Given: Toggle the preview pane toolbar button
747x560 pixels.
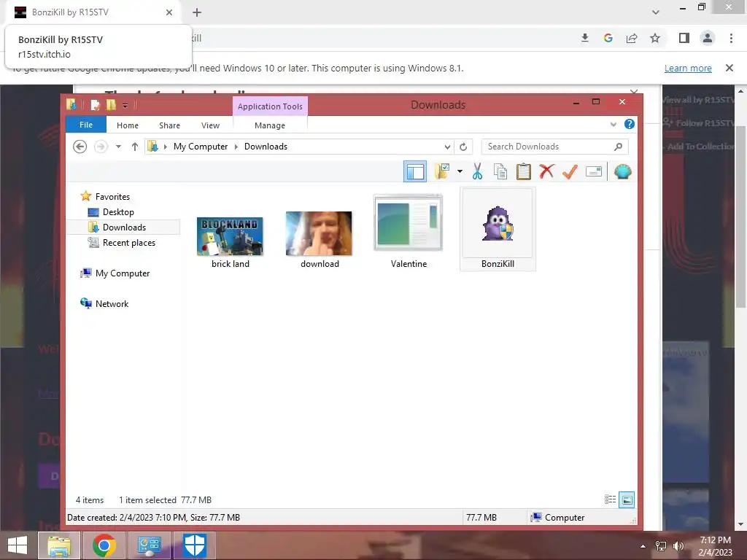Looking at the screenshot, I should [x=415, y=171].
